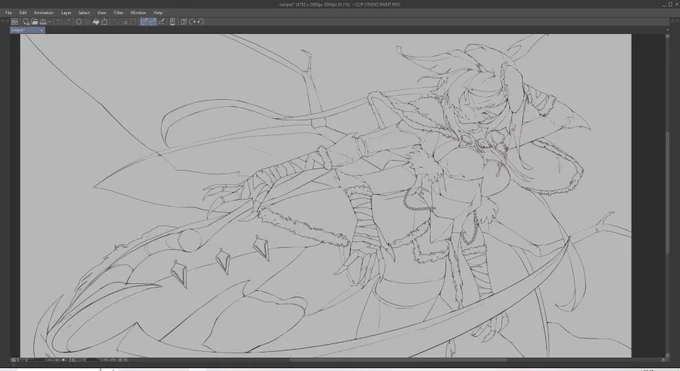Click the Fill bucket icon

tap(96, 22)
